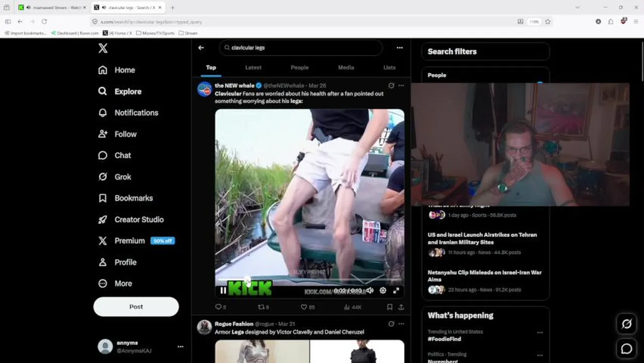Open US and Israel Launch Airstrikes story

point(482,238)
